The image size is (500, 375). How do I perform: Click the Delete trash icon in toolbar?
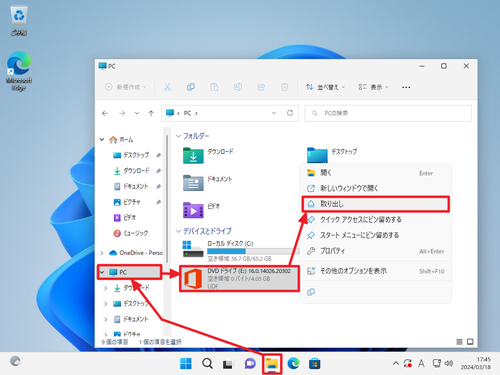284,87
